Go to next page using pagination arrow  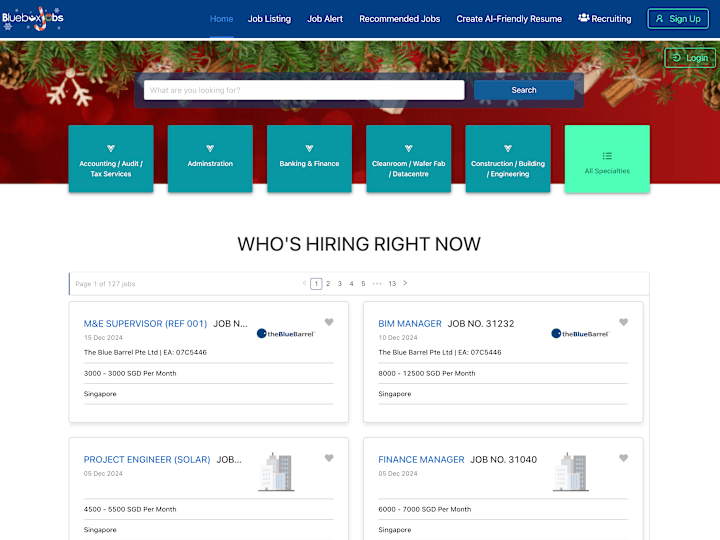click(405, 283)
